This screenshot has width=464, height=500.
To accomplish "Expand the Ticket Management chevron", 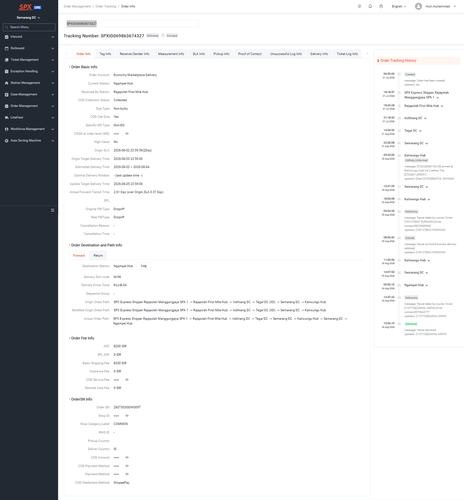I will [x=52, y=60].
